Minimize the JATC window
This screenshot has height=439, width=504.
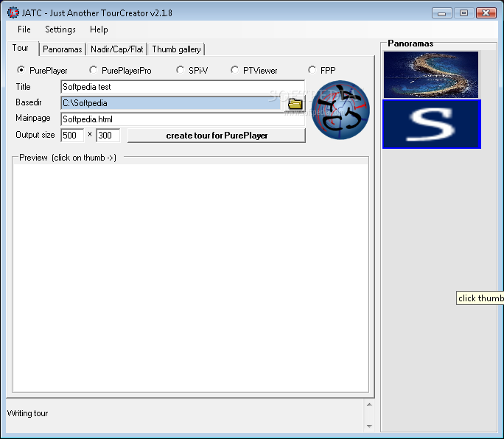(x=442, y=13)
